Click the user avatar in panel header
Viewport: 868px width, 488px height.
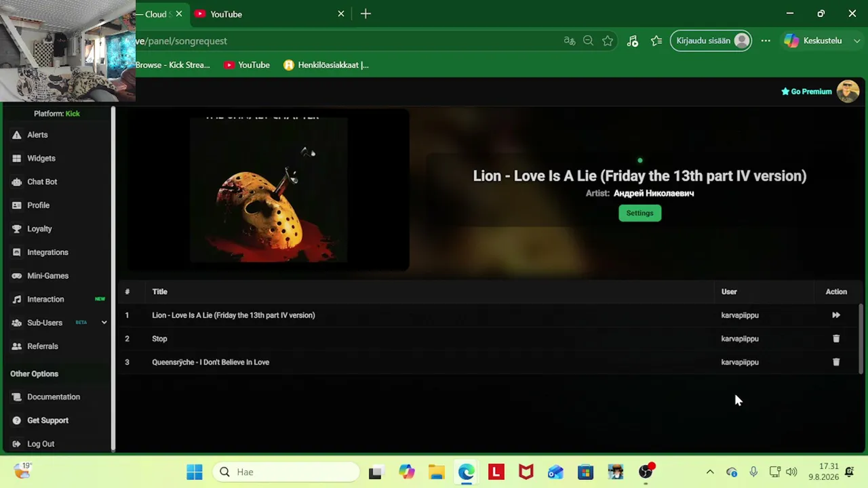click(848, 91)
